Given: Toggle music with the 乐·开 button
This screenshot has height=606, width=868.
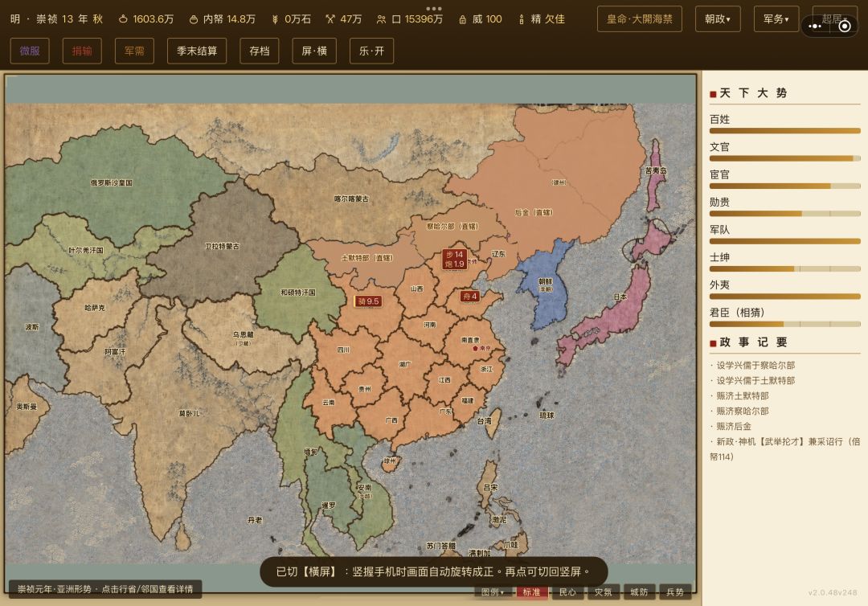Looking at the screenshot, I should pos(371,51).
